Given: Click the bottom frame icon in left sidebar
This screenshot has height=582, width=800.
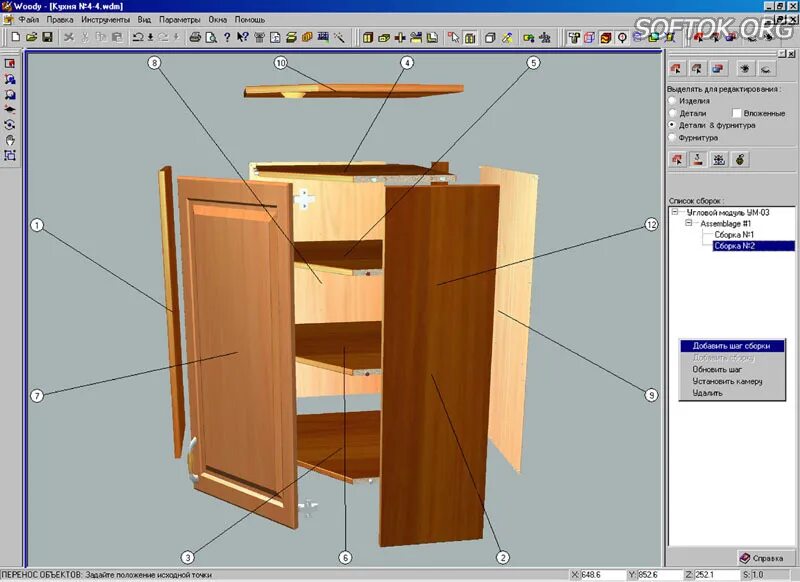Looking at the screenshot, I should point(10,155).
